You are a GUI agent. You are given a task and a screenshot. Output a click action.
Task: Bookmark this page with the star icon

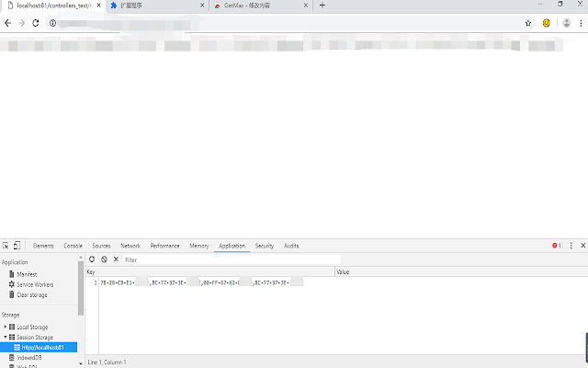528,23
